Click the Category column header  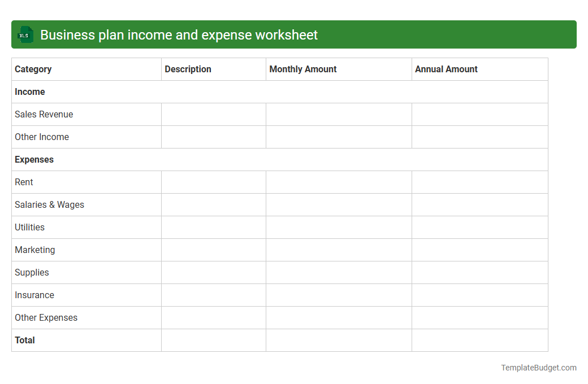pos(33,69)
